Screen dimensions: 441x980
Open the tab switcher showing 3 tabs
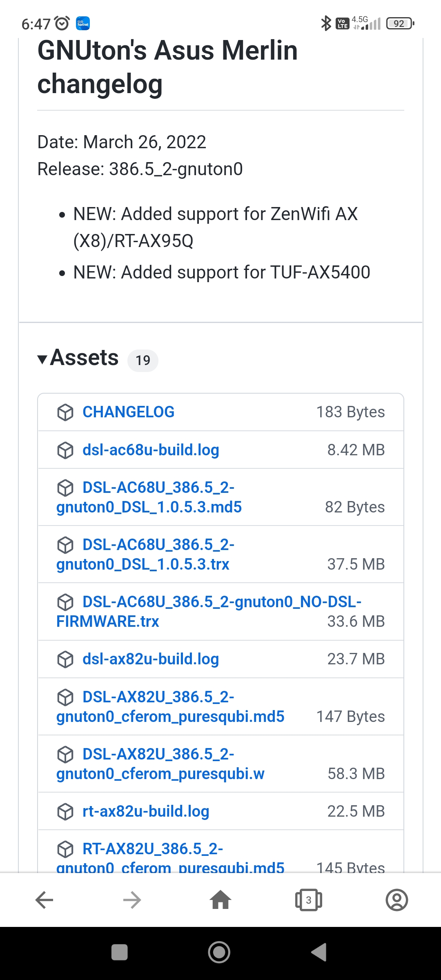click(x=309, y=900)
